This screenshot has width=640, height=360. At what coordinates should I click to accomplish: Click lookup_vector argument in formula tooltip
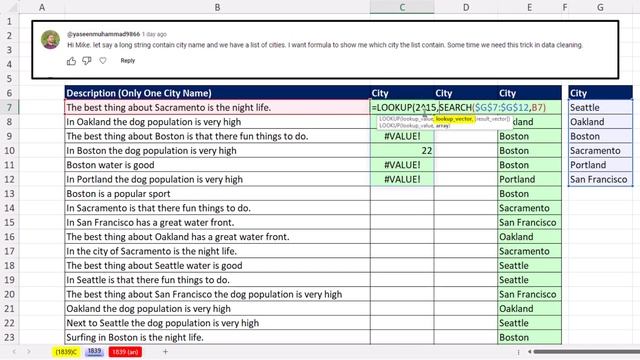point(454,119)
